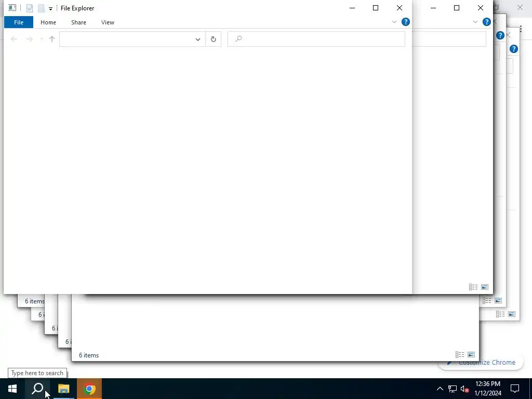Click the New folder icon in the front window's quick access toolbar
This screenshot has width=532, height=399.
pos(41,8)
